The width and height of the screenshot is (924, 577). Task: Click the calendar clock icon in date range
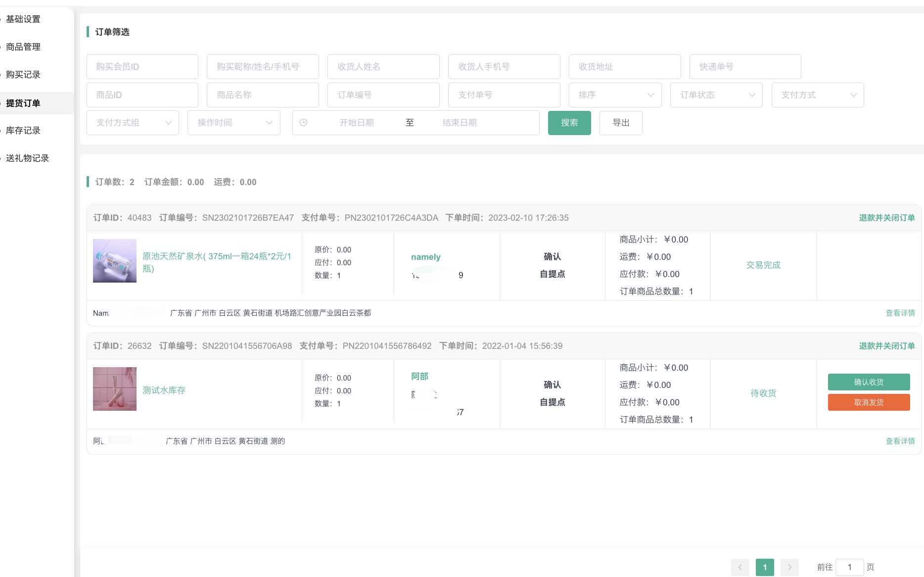[x=304, y=123]
